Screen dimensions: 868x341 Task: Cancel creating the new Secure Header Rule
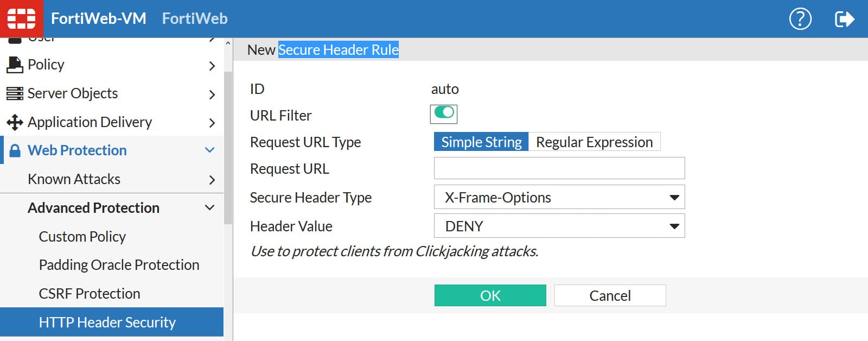610,295
